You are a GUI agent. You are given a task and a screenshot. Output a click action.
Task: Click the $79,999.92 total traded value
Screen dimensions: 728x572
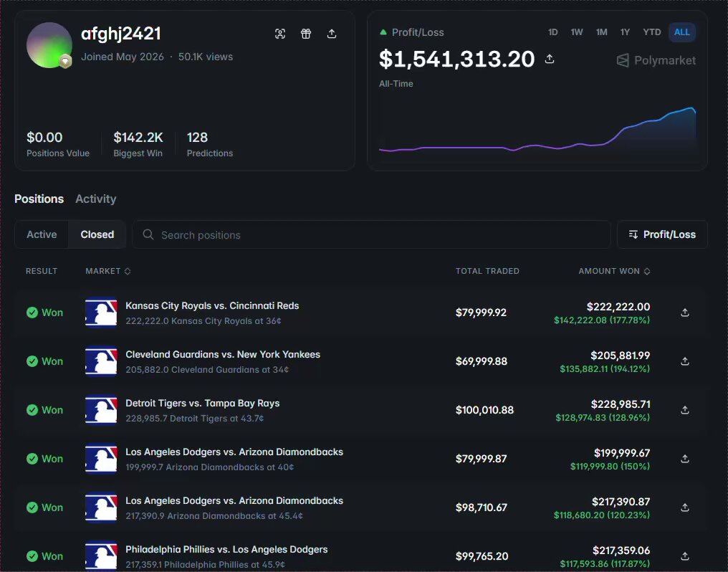tap(481, 313)
